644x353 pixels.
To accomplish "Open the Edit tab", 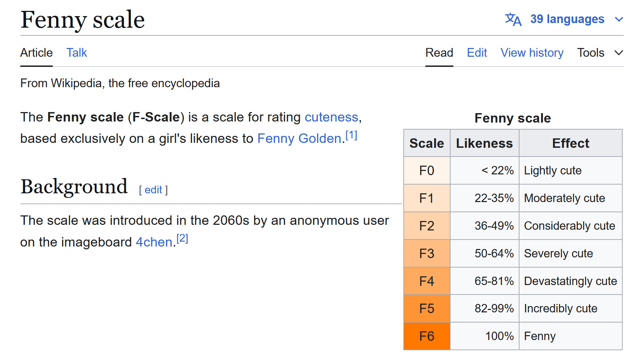I will point(477,53).
